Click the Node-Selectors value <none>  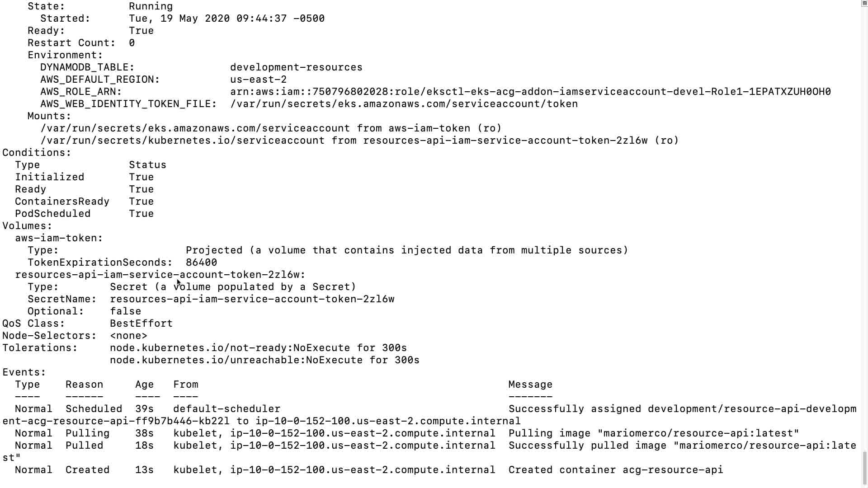point(128,336)
